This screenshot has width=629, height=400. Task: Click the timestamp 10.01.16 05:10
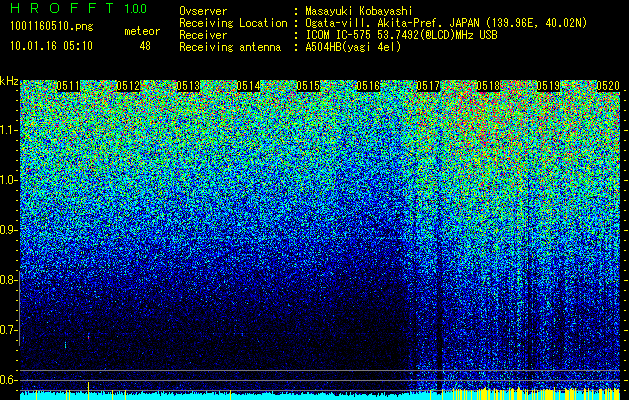(51, 46)
